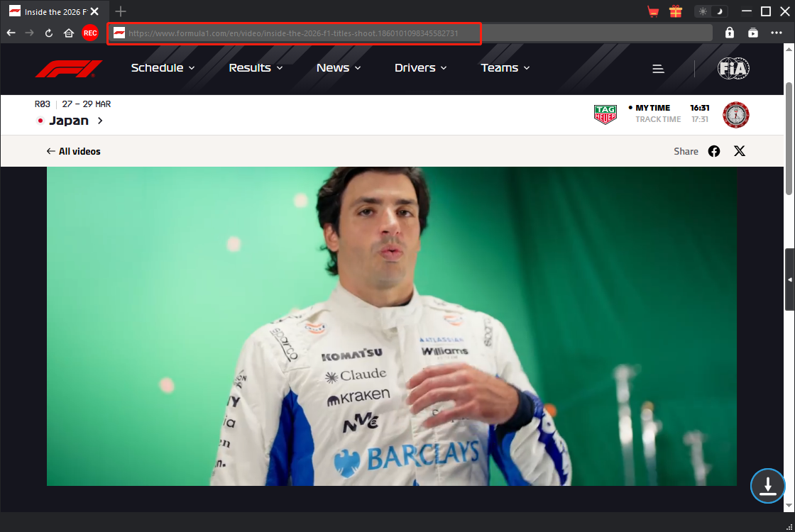
Task: Open the gift box icon in title bar
Action: 675,11
